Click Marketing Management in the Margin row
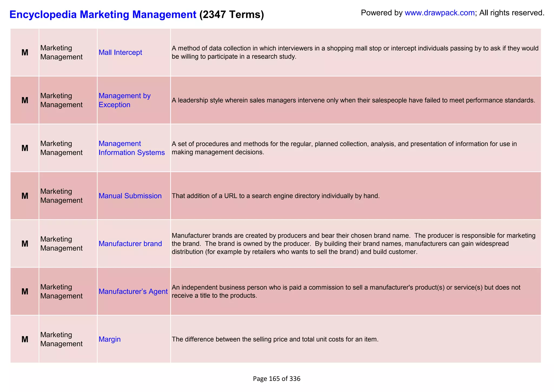 (61, 339)
